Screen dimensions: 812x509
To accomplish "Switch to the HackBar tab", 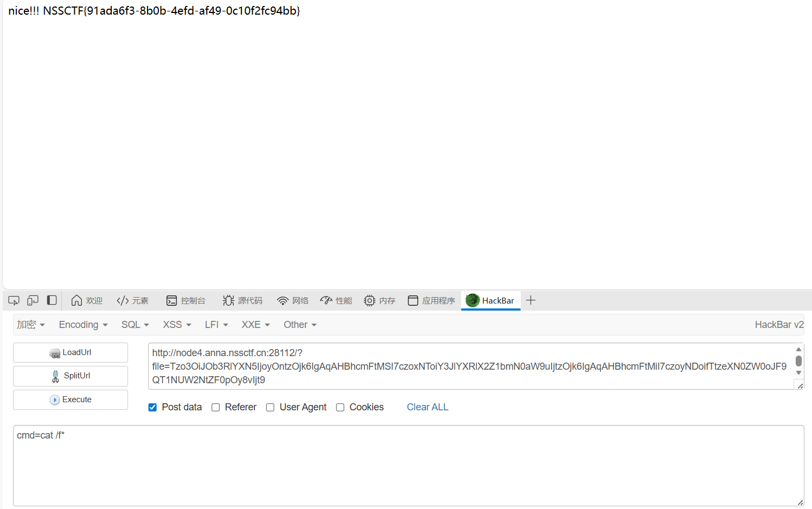I will 490,300.
